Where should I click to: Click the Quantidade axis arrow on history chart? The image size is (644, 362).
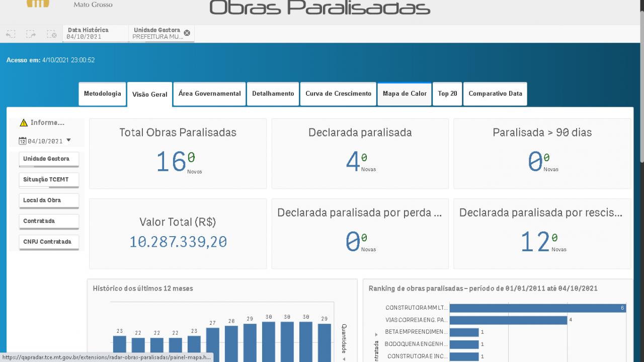point(344,359)
